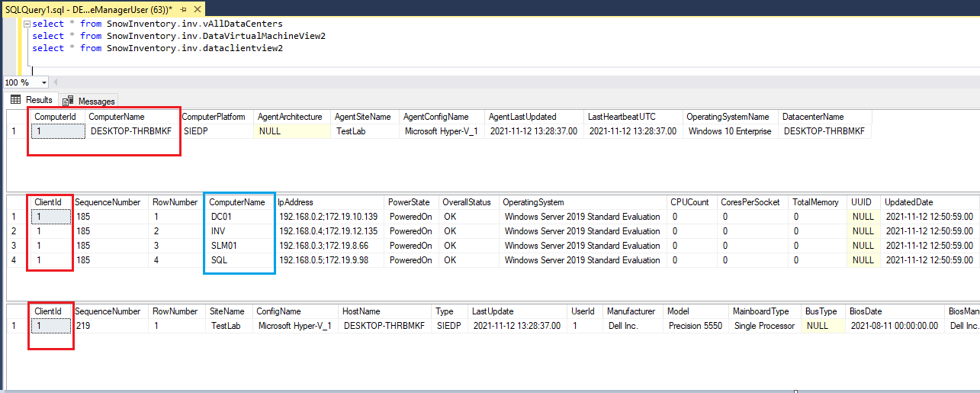Click the BiosDate column header
The height and width of the screenshot is (393, 980).
(x=896, y=311)
